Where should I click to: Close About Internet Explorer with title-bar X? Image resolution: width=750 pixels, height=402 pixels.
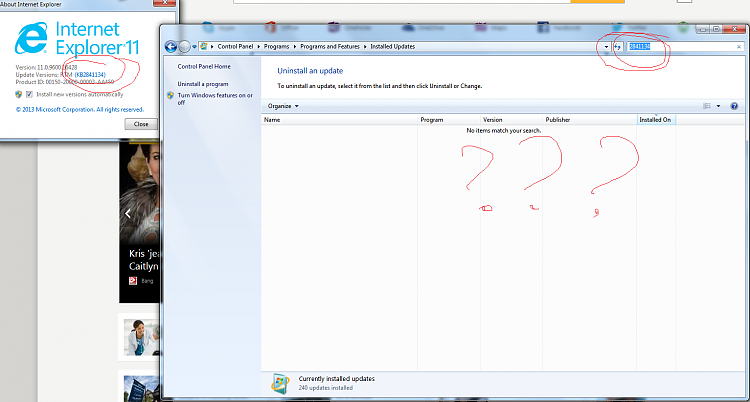click(x=164, y=3)
